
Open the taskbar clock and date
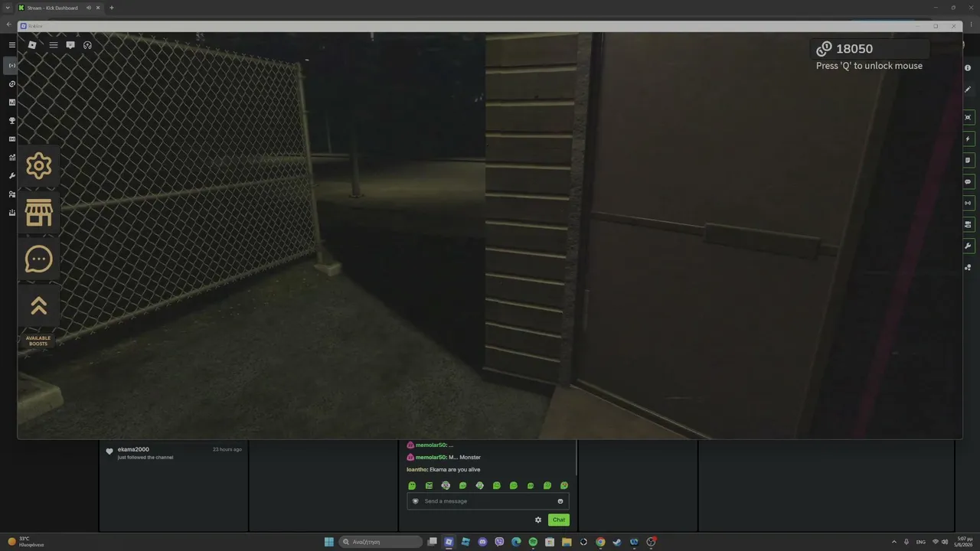[965, 542]
